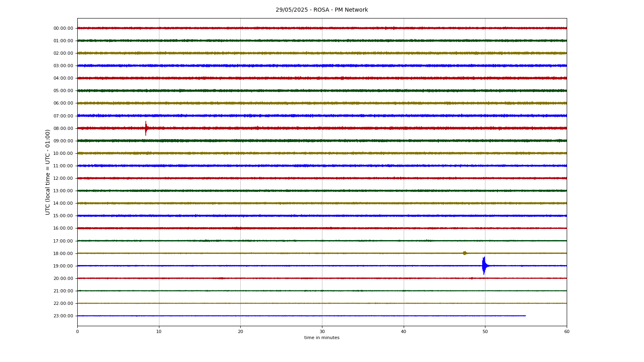Click the x-axis tick label 40
The image size is (644, 362).
[x=404, y=331]
